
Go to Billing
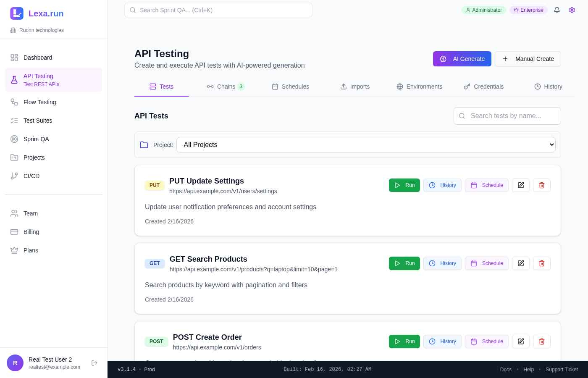54,232
